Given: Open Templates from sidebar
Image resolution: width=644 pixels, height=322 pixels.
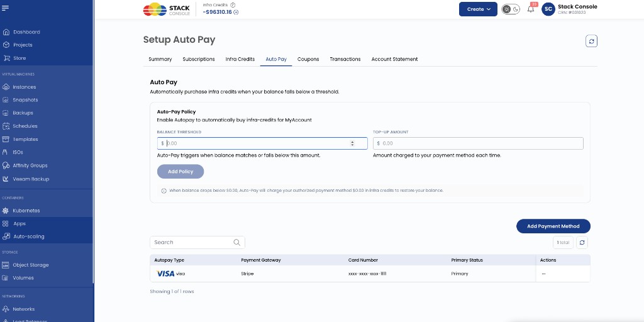Looking at the screenshot, I should pyautogui.click(x=25, y=139).
